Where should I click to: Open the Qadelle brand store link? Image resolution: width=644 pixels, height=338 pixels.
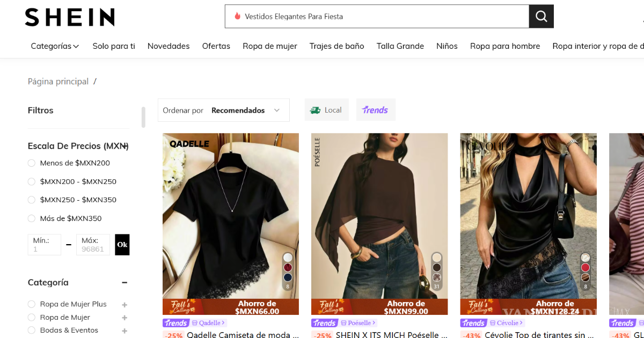pos(209,323)
